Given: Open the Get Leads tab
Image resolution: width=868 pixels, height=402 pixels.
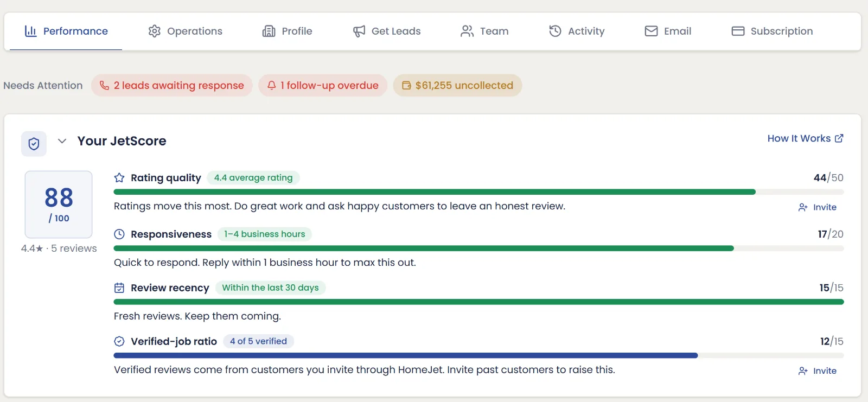Looking at the screenshot, I should [386, 31].
